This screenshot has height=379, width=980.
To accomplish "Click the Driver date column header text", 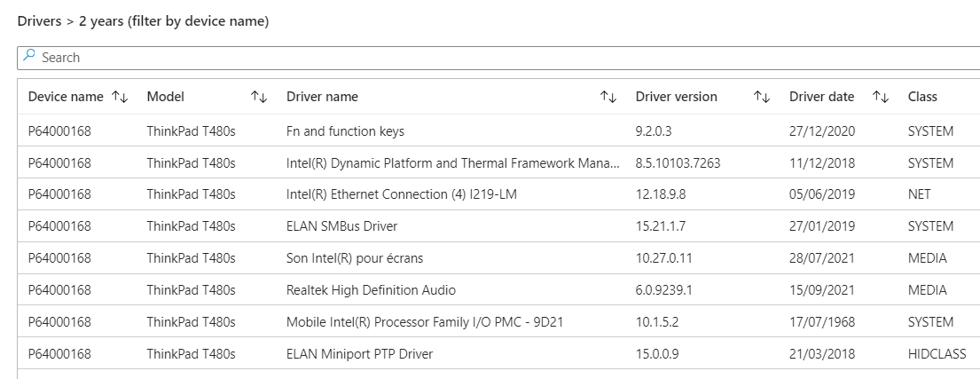I will (821, 97).
